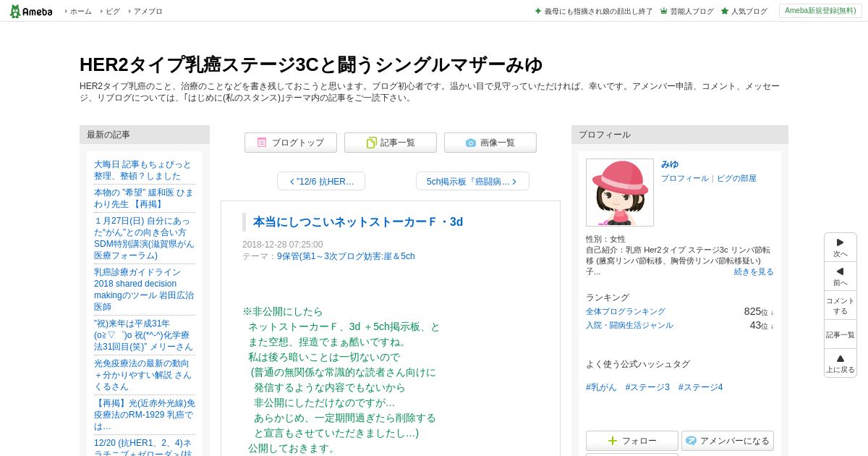868x456 pixels.
Task: Click rank value 43位
Action: (759, 326)
